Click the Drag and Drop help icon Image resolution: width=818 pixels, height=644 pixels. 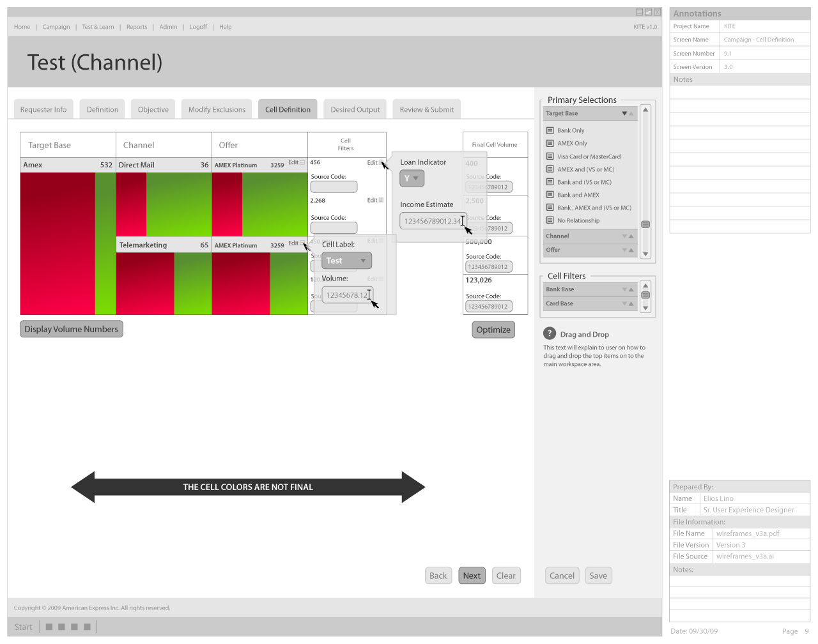point(550,333)
